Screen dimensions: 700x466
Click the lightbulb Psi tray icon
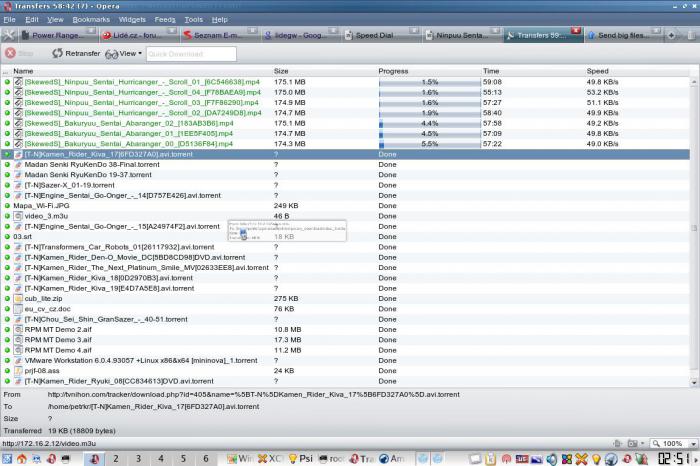coord(596,459)
